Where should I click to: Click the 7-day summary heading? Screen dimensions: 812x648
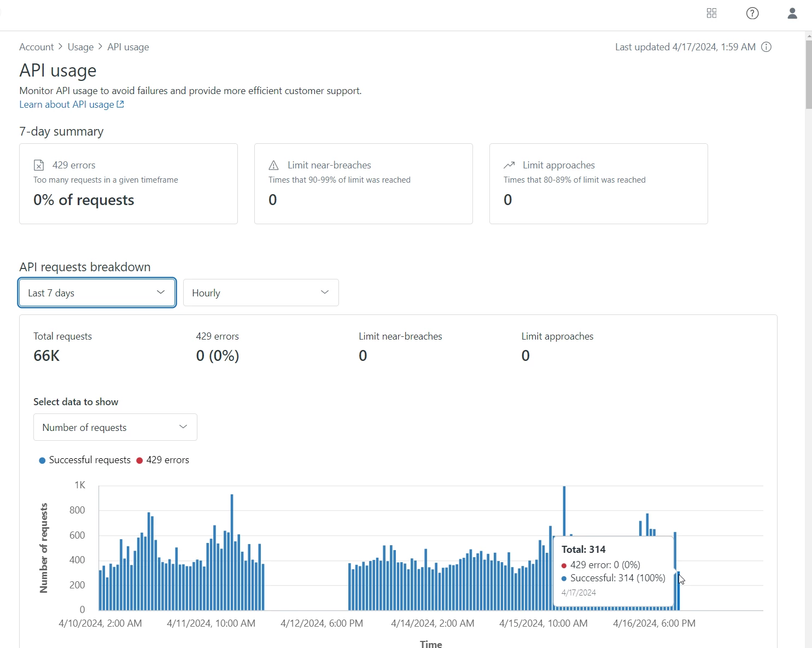61,132
